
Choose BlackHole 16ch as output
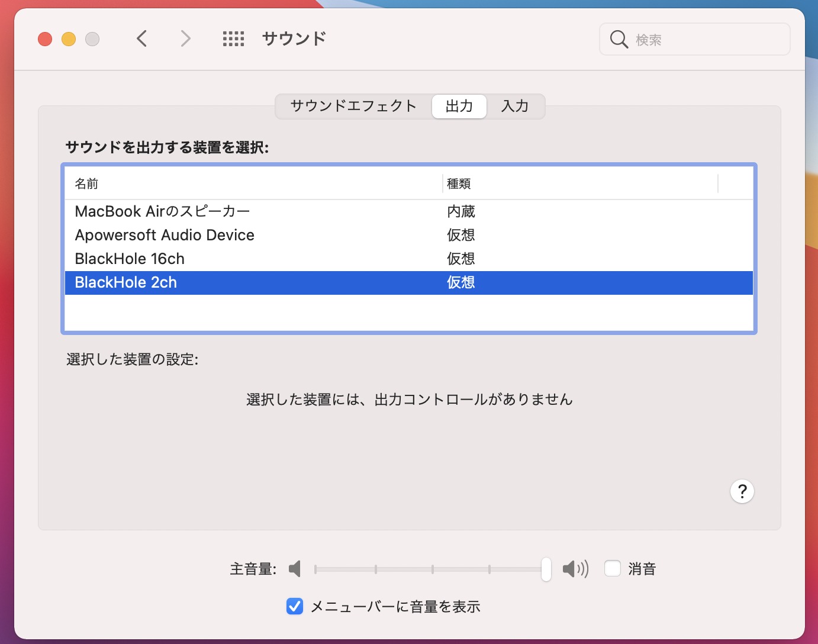130,259
